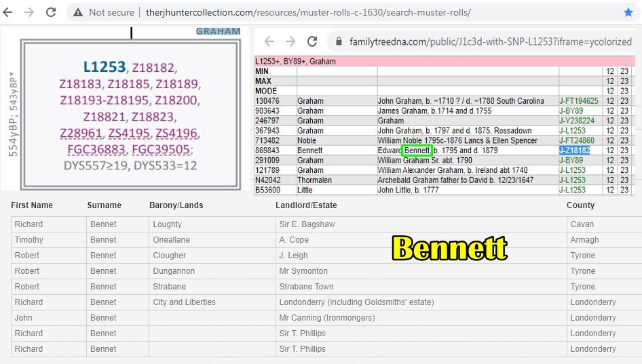Click the therjhuntercollection.com address bar
The height and width of the screenshot is (364, 642).
(305, 12)
